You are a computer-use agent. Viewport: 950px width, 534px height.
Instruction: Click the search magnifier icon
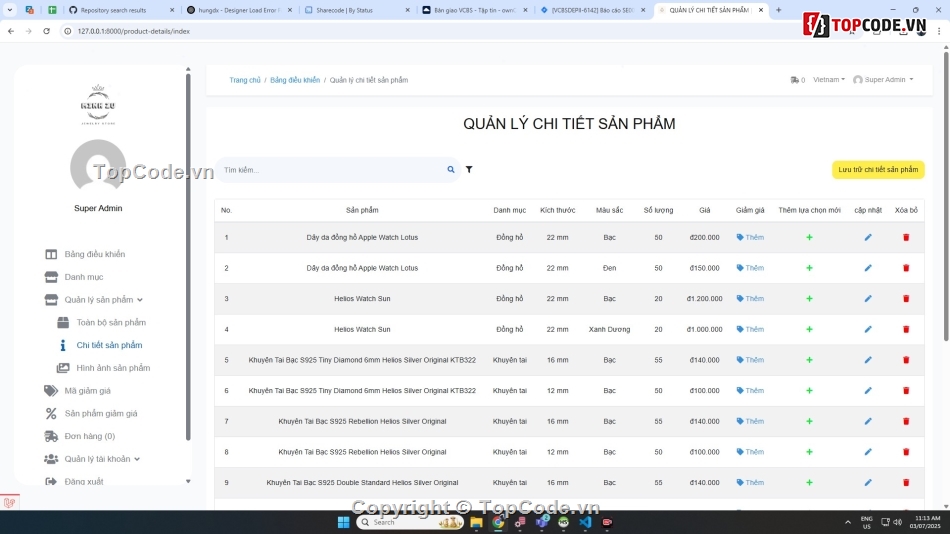[451, 170]
